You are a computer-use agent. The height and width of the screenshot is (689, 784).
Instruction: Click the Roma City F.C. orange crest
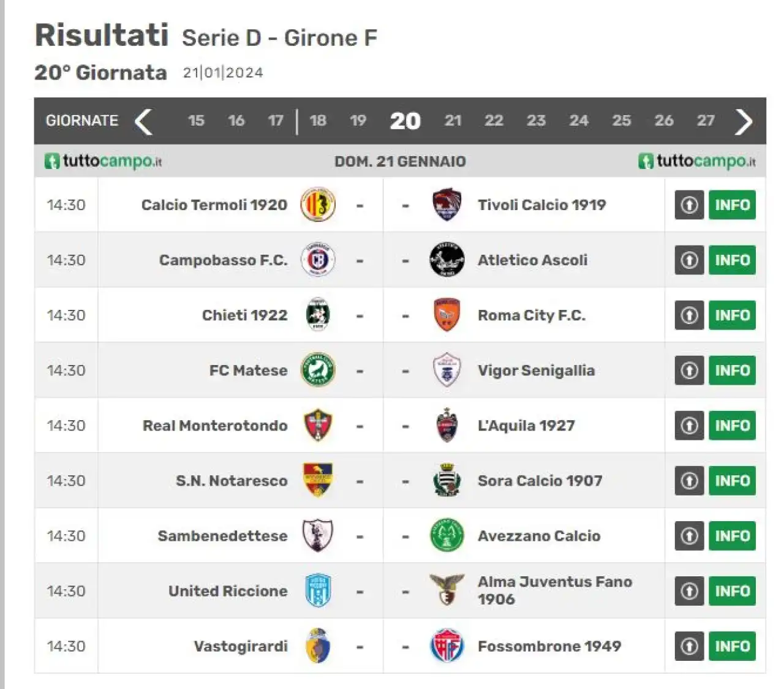click(447, 315)
